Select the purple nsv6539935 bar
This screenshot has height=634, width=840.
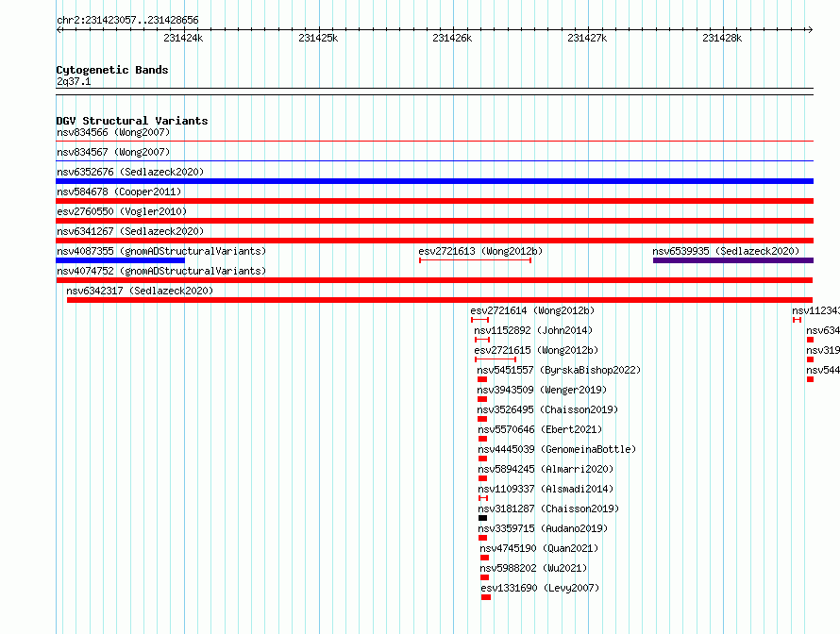tap(733, 260)
